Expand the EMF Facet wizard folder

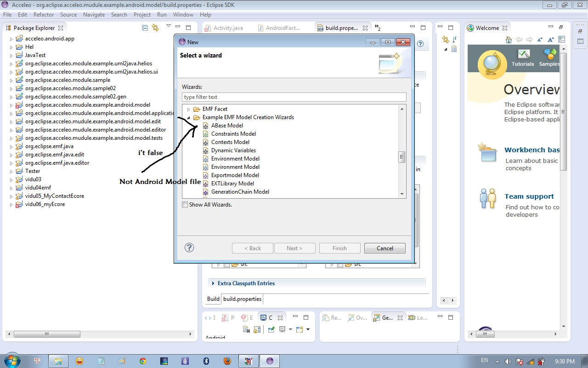click(188, 109)
